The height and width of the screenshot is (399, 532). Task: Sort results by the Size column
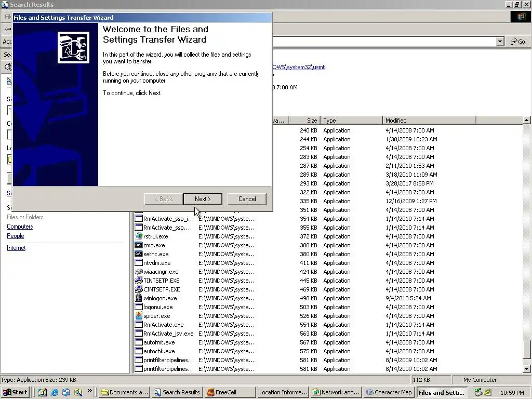(x=304, y=121)
